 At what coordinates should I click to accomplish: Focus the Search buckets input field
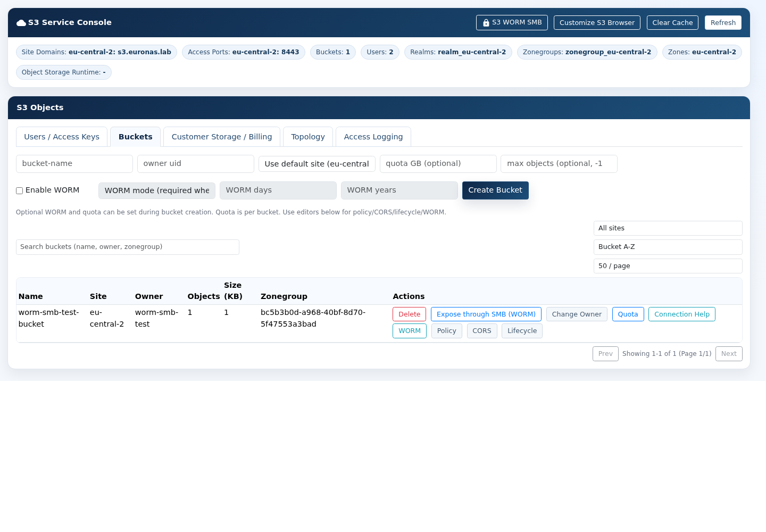pyautogui.click(x=128, y=247)
